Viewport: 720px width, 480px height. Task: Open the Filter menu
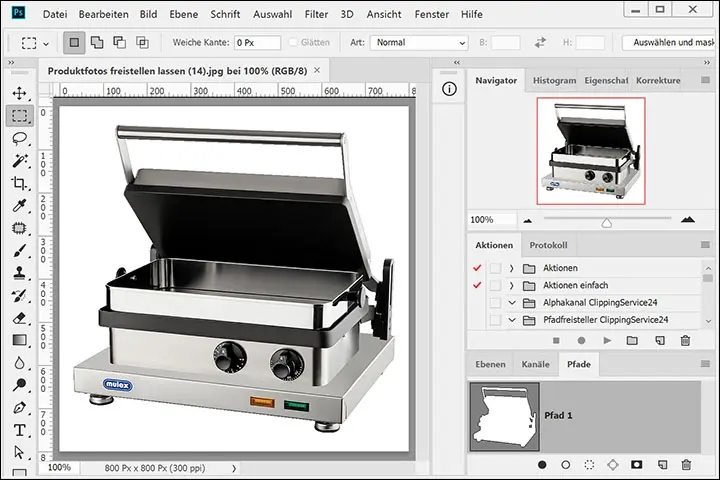coord(316,15)
